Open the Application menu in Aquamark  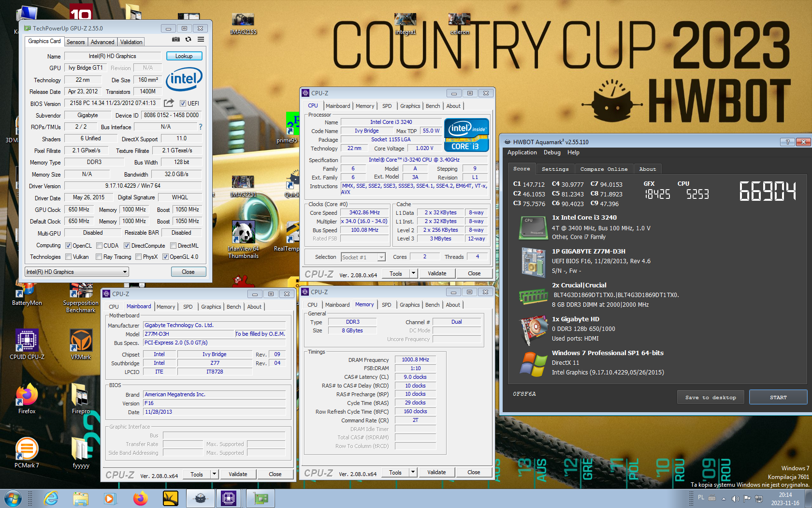point(522,152)
